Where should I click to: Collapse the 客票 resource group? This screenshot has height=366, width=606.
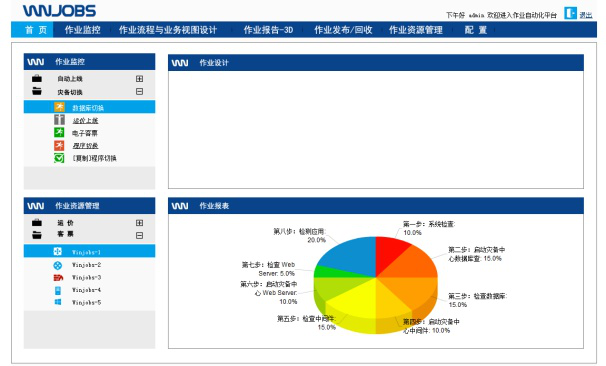140,235
